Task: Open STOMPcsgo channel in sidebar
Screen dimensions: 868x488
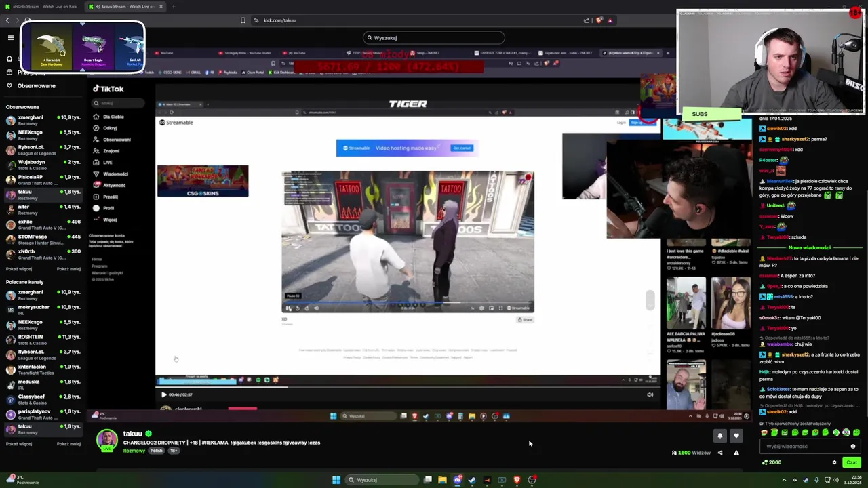Action: [43, 239]
